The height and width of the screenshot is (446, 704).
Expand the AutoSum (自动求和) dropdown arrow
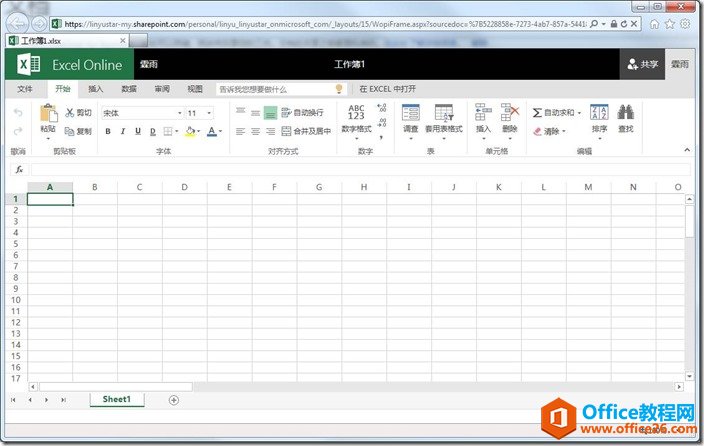pyautogui.click(x=579, y=113)
